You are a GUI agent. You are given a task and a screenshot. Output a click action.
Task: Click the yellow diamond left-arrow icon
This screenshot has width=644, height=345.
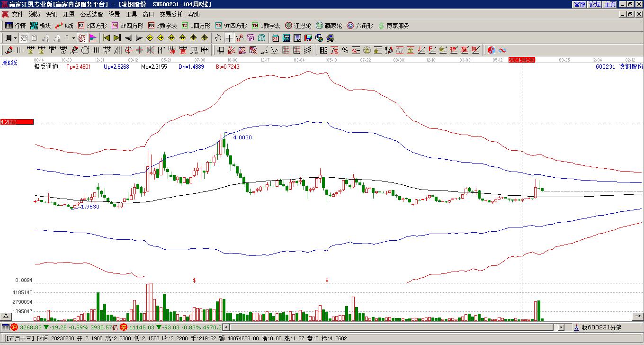click(150, 38)
